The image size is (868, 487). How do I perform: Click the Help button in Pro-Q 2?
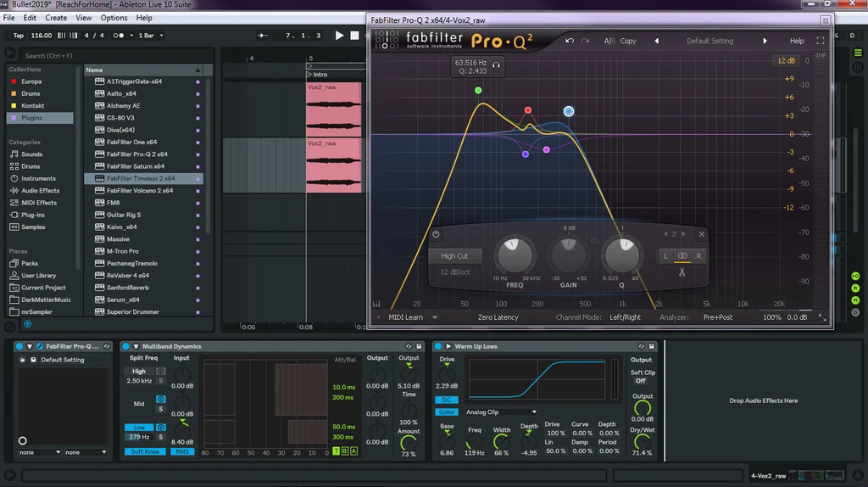point(797,41)
